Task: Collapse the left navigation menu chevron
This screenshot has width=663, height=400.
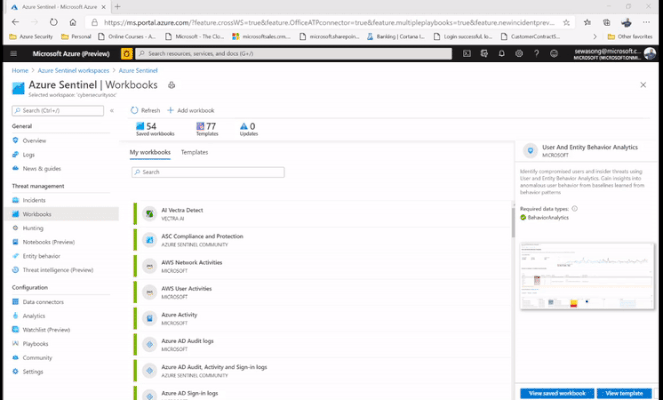Action: [112, 111]
